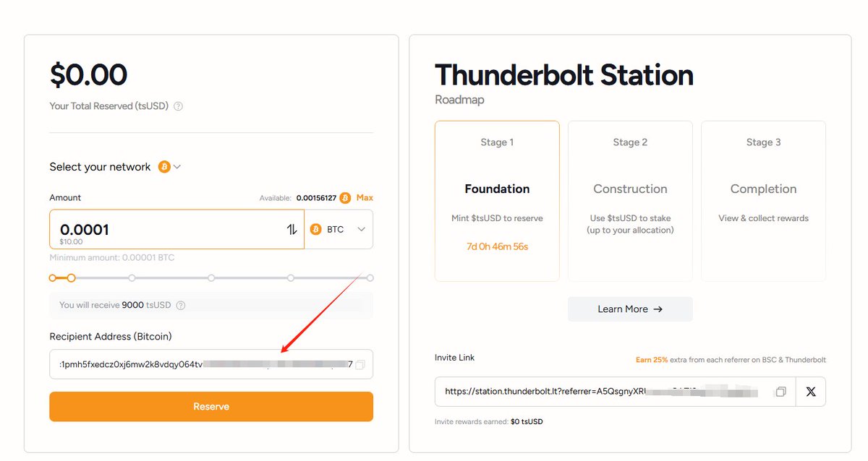This screenshot has height=461, width=868.
Task: Click Max to use full balance
Action: [x=365, y=197]
